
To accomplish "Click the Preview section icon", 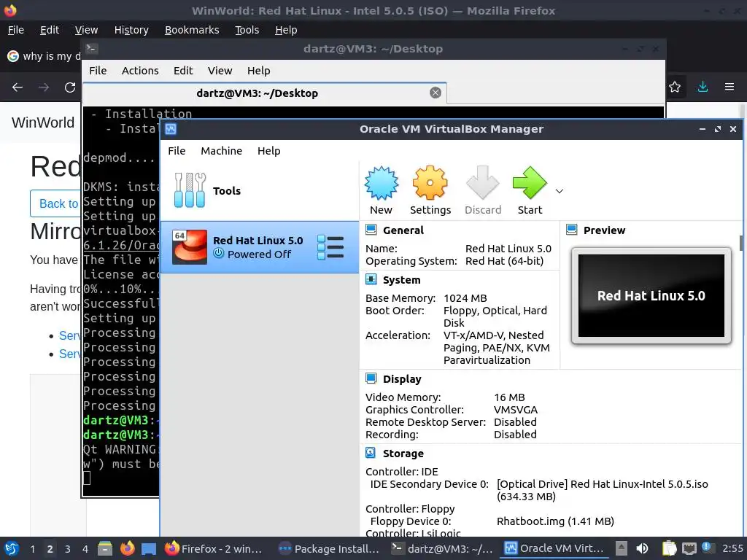I will pyautogui.click(x=572, y=230).
